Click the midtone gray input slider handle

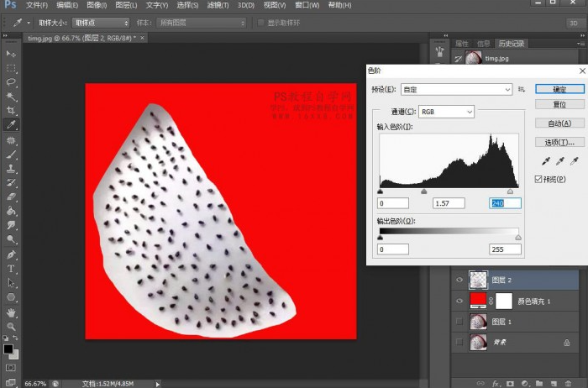[x=423, y=192]
